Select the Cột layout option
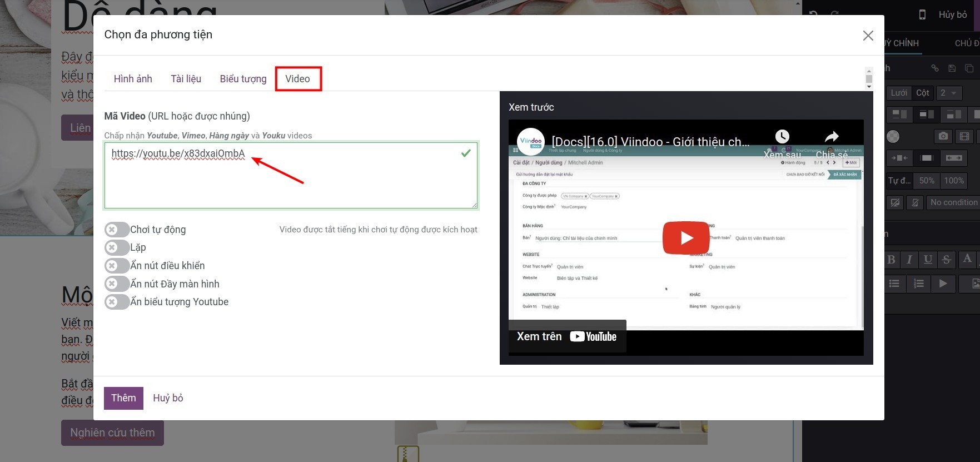980x462 pixels. (x=923, y=93)
